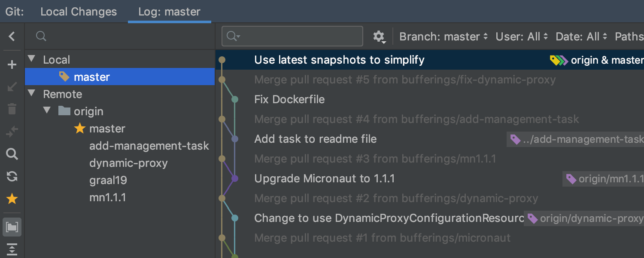The width and height of the screenshot is (644, 258).
Task: Toggle favorite star on origin master branch
Action: coord(80,129)
